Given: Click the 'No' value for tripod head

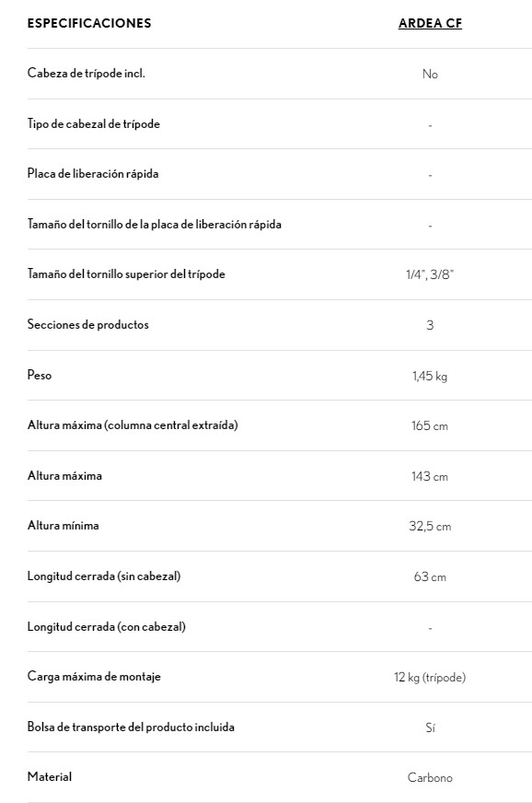Looking at the screenshot, I should tap(430, 75).
